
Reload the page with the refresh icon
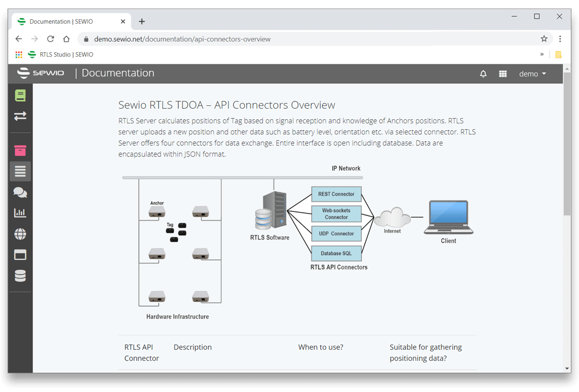[50, 38]
